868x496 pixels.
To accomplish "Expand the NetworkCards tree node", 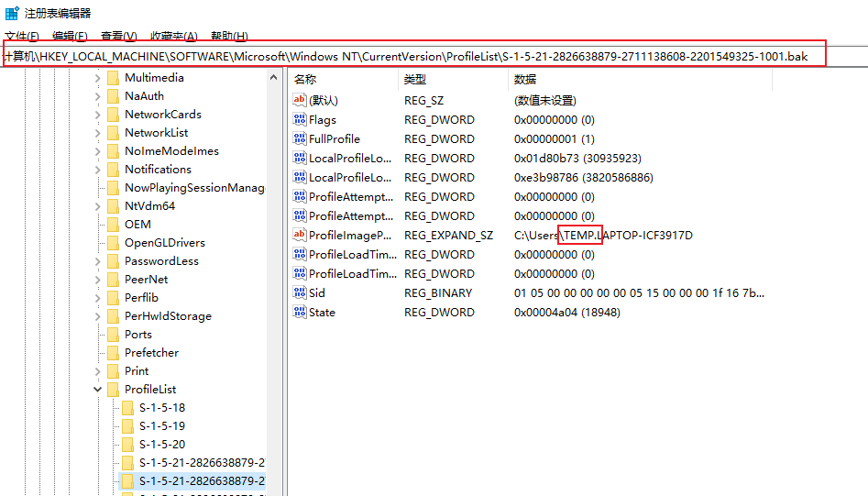I will 97,115.
